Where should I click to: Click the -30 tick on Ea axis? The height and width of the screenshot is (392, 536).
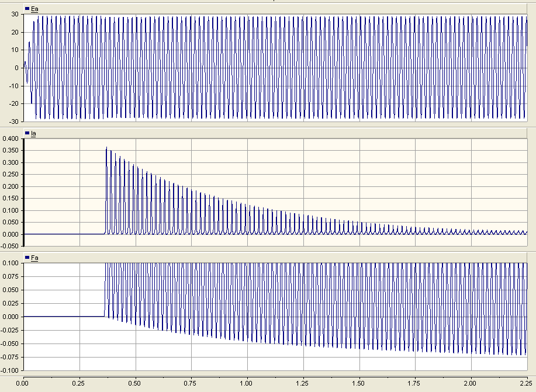click(x=13, y=122)
